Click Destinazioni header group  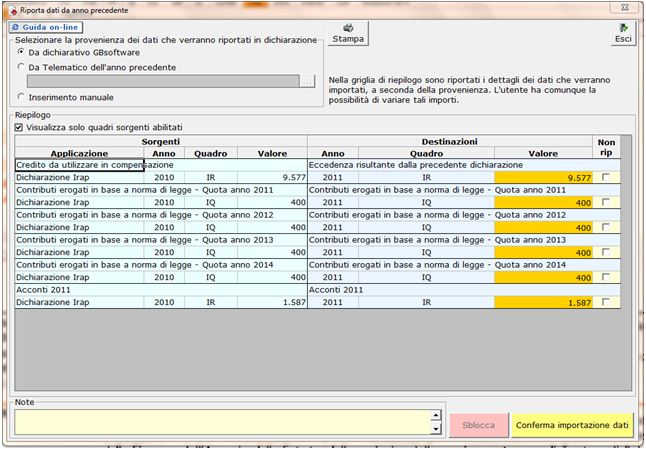[450, 141]
